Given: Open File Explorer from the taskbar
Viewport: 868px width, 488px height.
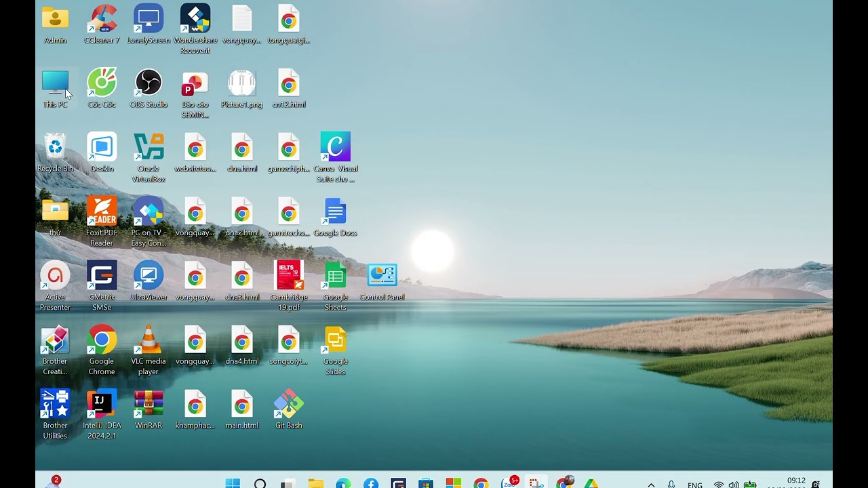Looking at the screenshot, I should click(315, 484).
